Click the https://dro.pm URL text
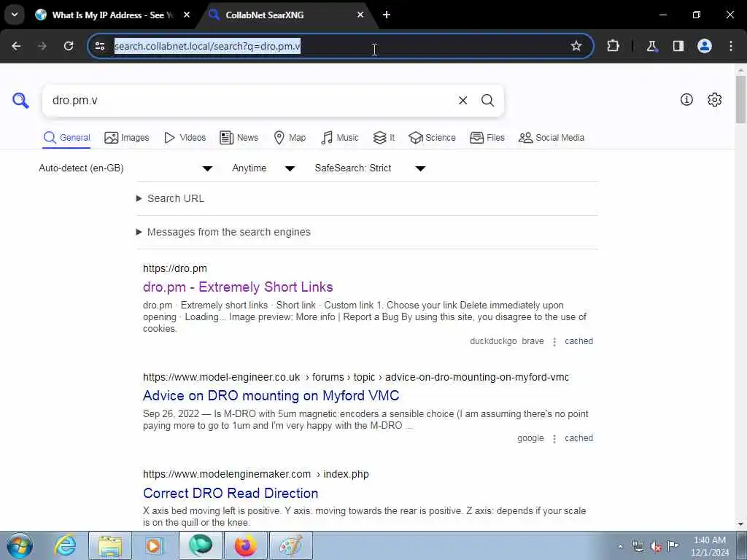Viewport: 747px width, 560px height. pos(175,268)
